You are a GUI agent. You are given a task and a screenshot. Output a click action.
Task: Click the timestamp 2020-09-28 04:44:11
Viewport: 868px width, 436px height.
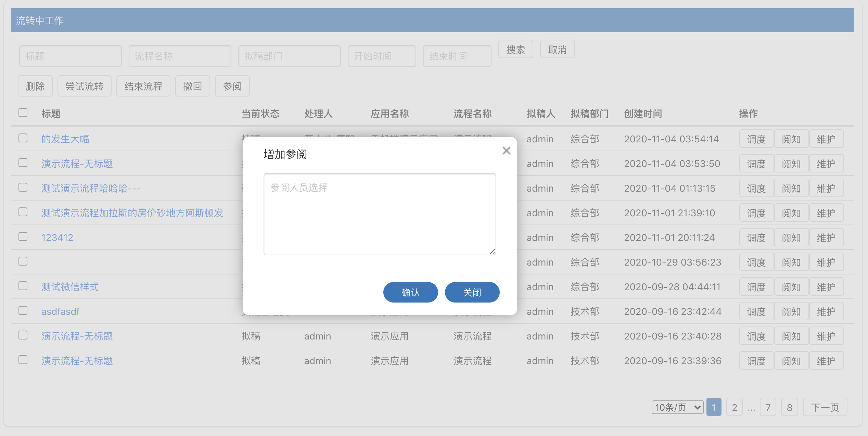tap(672, 287)
